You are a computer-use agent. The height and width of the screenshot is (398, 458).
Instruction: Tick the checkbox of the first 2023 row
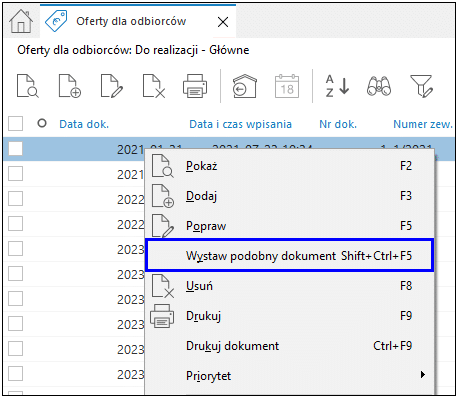point(15,249)
